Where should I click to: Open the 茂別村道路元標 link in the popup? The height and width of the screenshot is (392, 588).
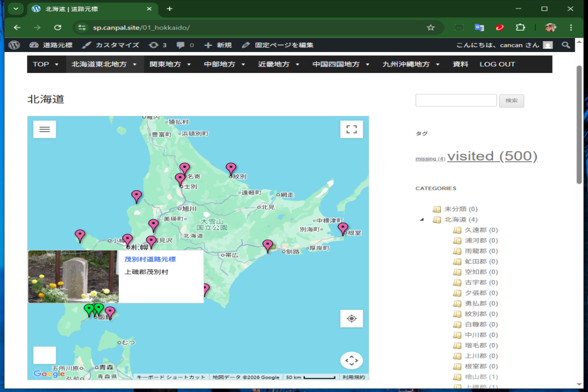click(x=150, y=260)
